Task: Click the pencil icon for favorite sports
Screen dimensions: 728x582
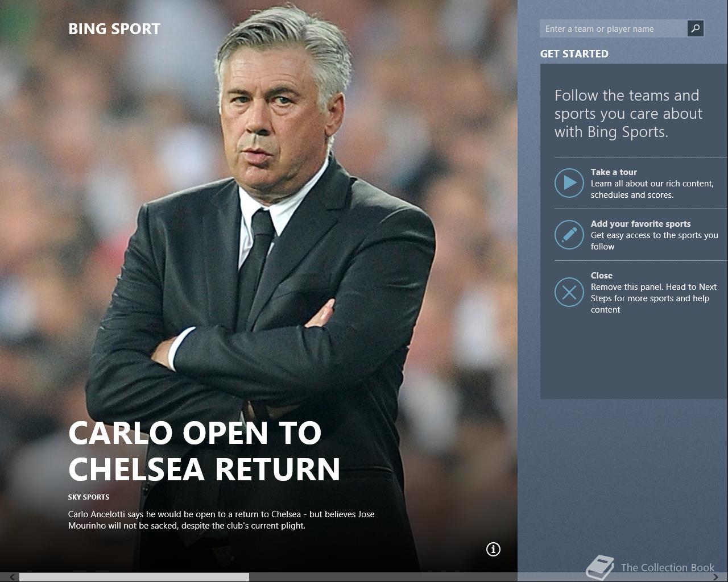Action: tap(569, 235)
